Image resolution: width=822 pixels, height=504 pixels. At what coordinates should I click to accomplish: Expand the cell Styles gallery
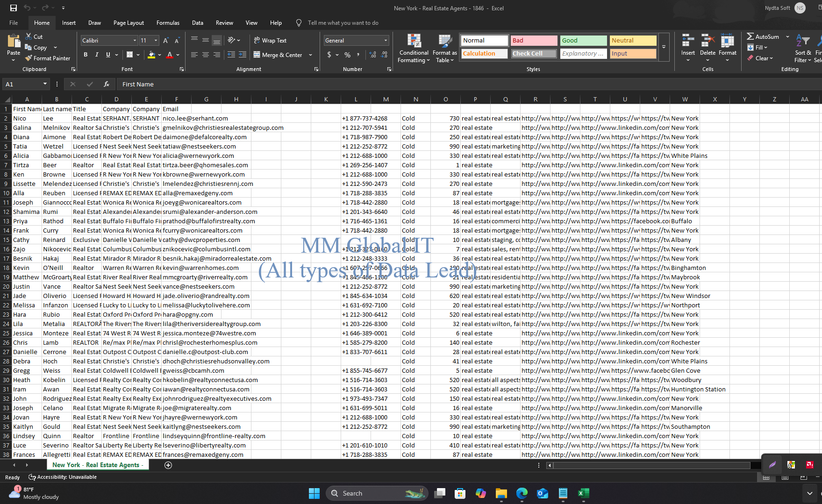[x=664, y=47]
